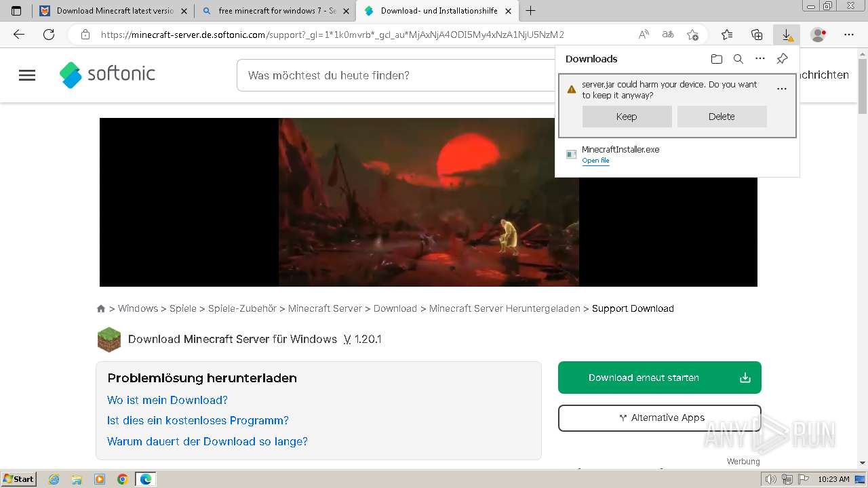Click the translate page icon
Viewport: 868px width, 488px height.
tap(668, 35)
